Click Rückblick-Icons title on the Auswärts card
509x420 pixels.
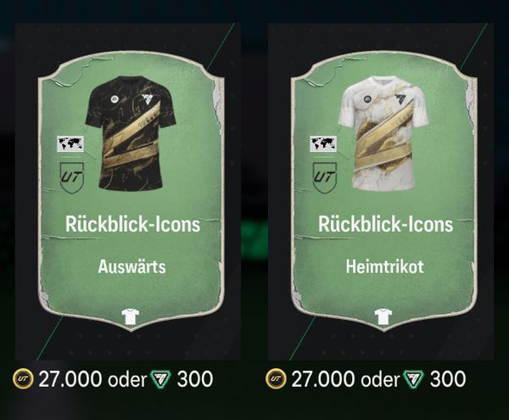[132, 224]
